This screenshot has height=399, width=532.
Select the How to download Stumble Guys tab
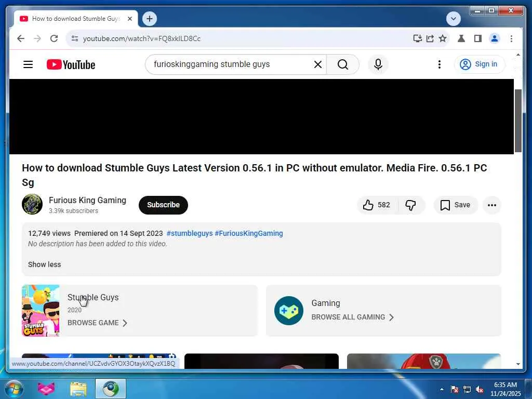(x=76, y=19)
